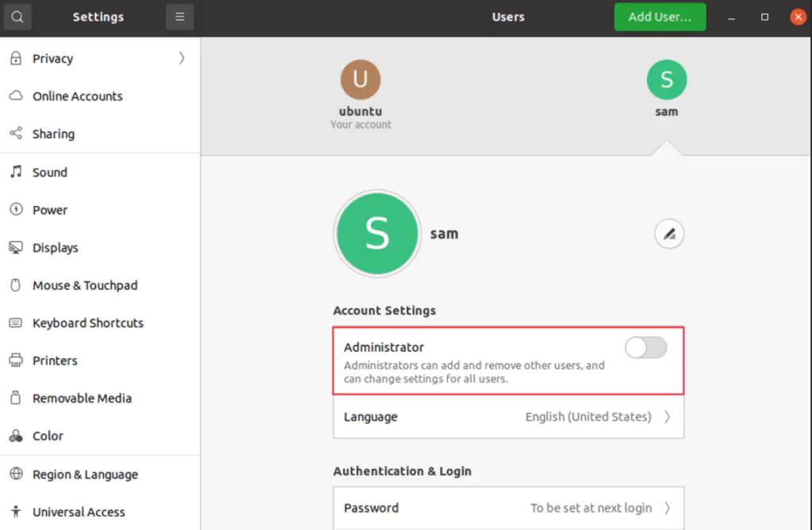Viewport: 812px width, 530px height.
Task: Enable the Administrator toggle switch
Action: coord(645,348)
